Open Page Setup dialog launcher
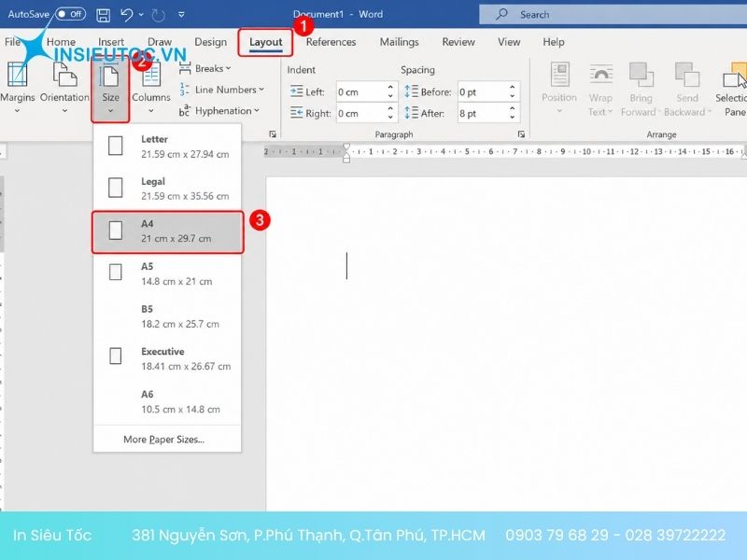Image resolution: width=747 pixels, height=560 pixels. pos(273,134)
